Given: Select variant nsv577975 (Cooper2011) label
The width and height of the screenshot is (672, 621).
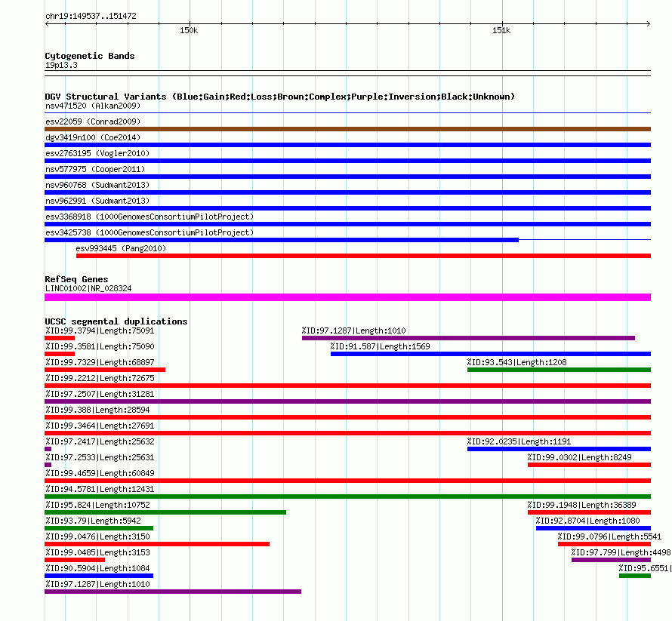Looking at the screenshot, I should coord(95,169).
